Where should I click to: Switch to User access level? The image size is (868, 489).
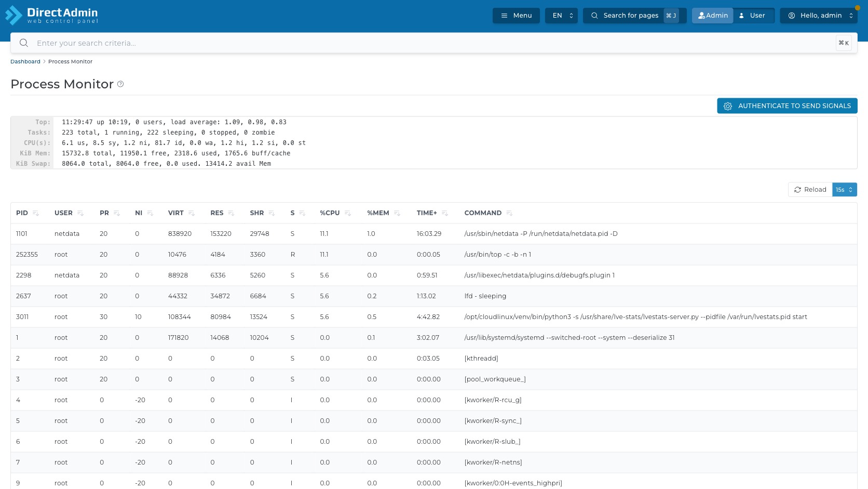[753, 16]
